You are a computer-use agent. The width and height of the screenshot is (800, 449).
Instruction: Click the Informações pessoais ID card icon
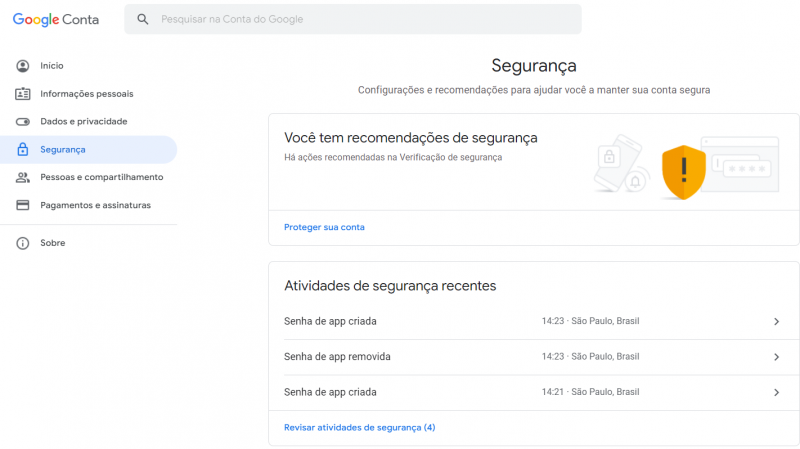click(x=22, y=94)
